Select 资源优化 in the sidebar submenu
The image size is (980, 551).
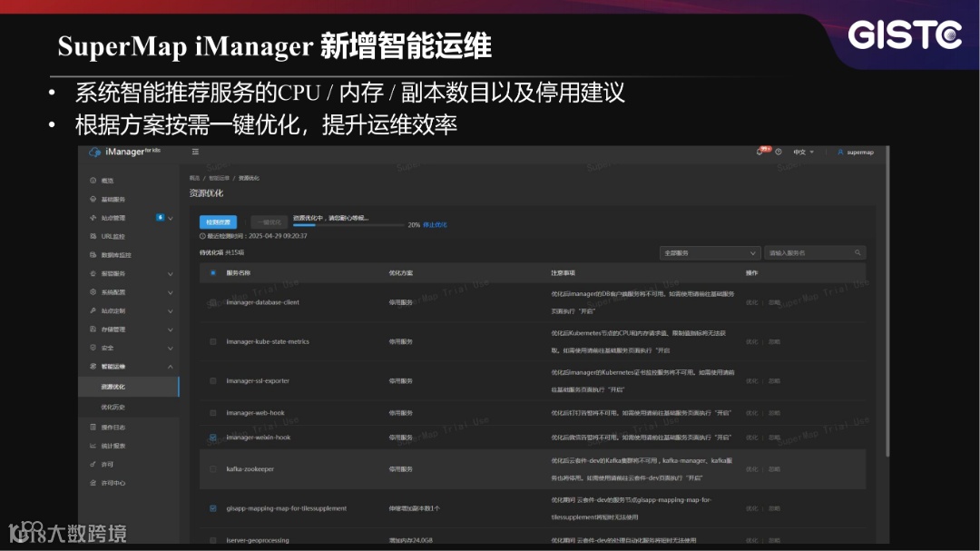pyautogui.click(x=129, y=387)
